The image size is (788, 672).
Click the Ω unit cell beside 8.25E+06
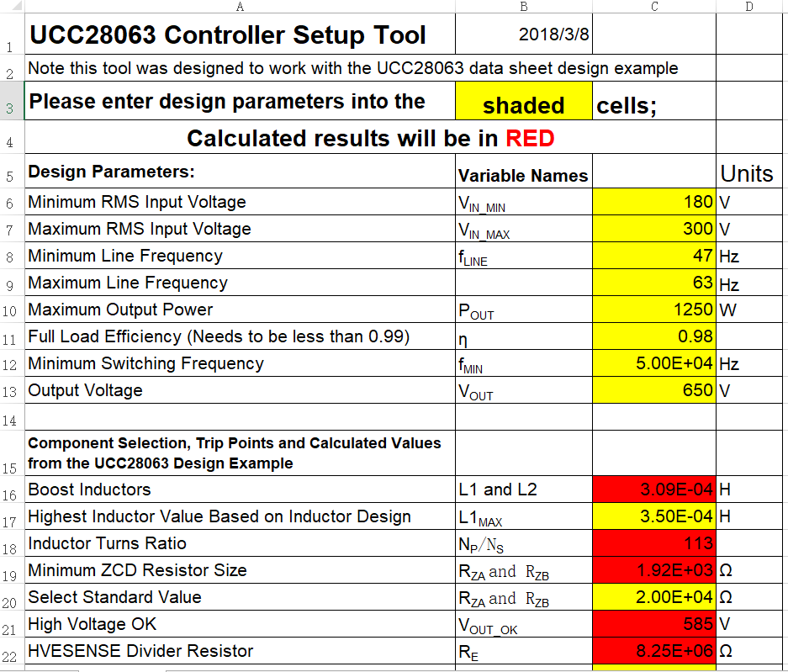748,651
